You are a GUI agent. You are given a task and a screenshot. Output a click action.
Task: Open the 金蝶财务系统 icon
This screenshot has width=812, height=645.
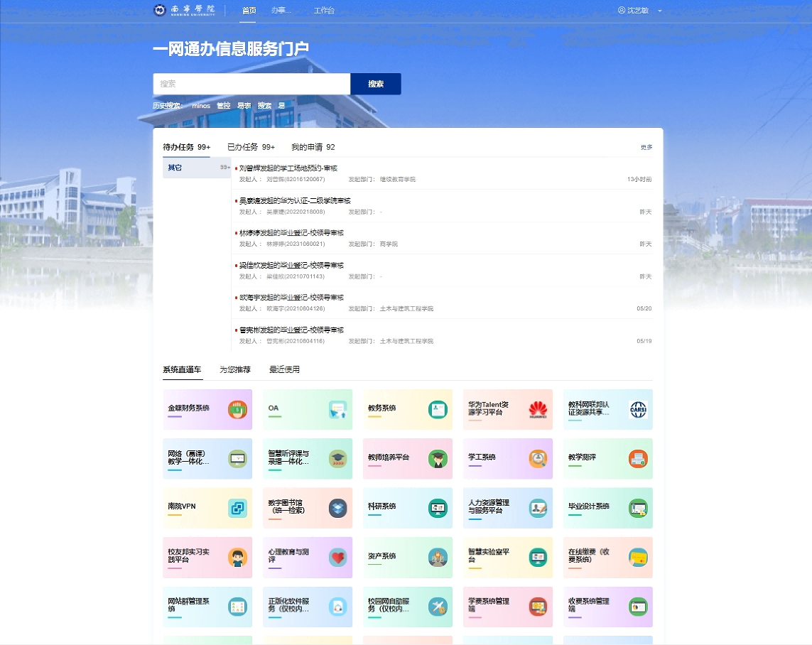(x=237, y=409)
